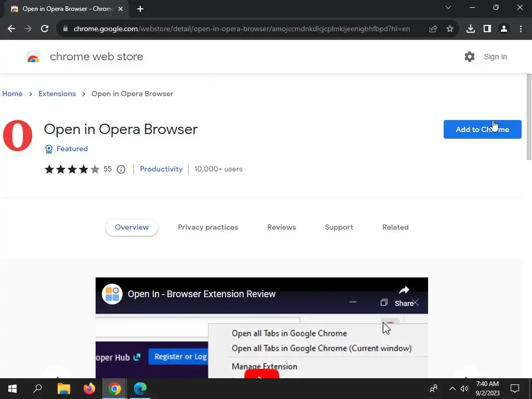The height and width of the screenshot is (399, 532).
Task: Select the Overview tab
Action: (131, 228)
